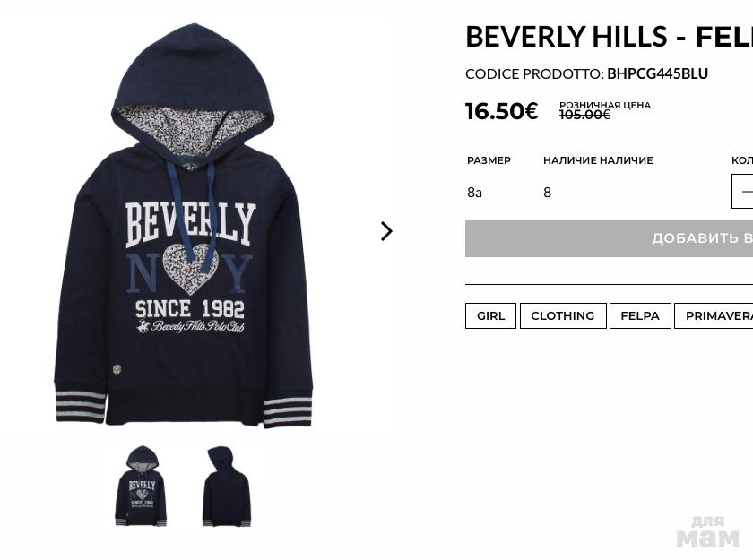
Task: Click the Розничная цена label
Action: click(605, 105)
